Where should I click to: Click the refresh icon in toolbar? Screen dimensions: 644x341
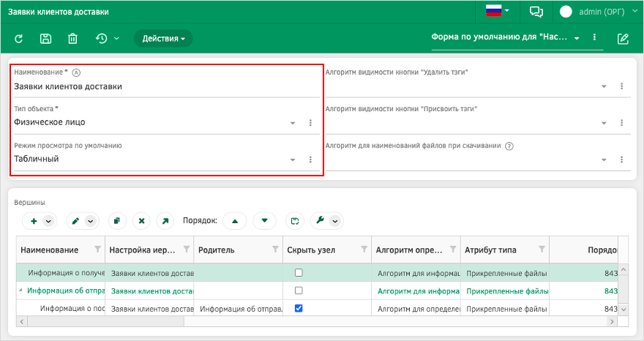[18, 39]
